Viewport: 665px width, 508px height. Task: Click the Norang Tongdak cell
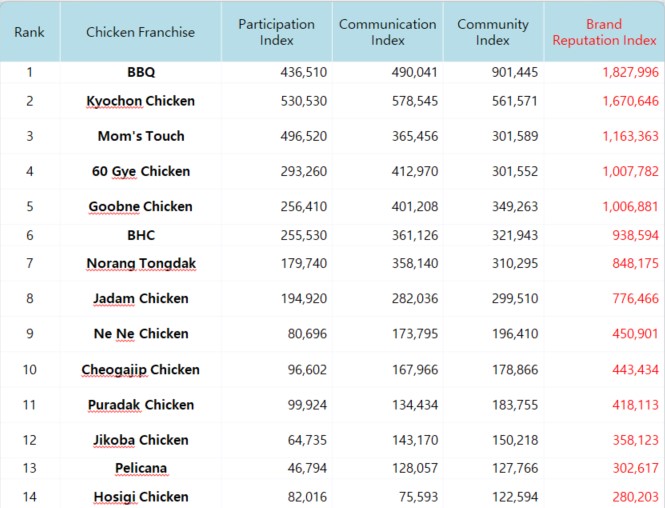click(141, 263)
